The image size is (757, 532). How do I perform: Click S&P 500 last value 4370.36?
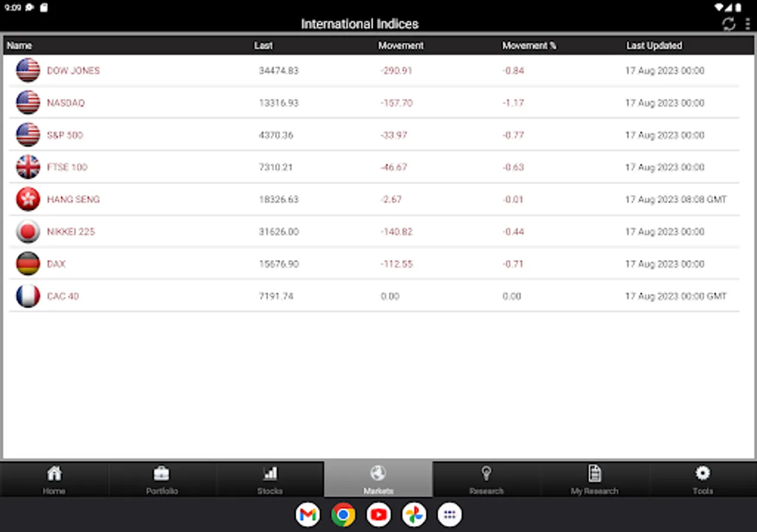coord(276,135)
